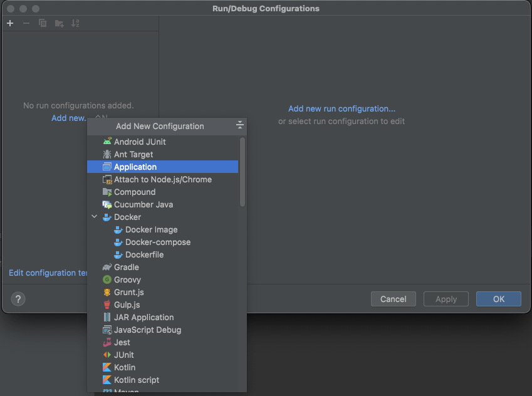The height and width of the screenshot is (396, 532).
Task: Click the Copy configuration toolbar icon
Action: (x=43, y=23)
